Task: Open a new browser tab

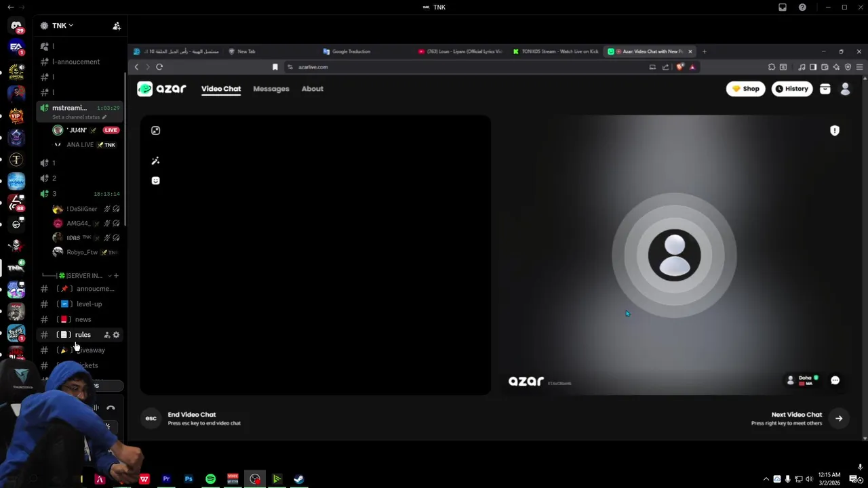Action: pos(704,52)
